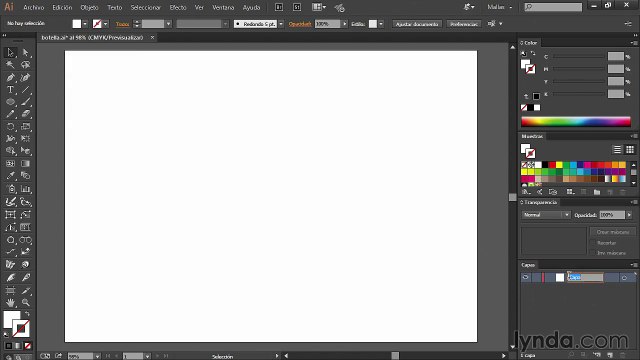Screen dimensions: 640x360
Task: Open the Archivo menu
Action: point(33,7)
